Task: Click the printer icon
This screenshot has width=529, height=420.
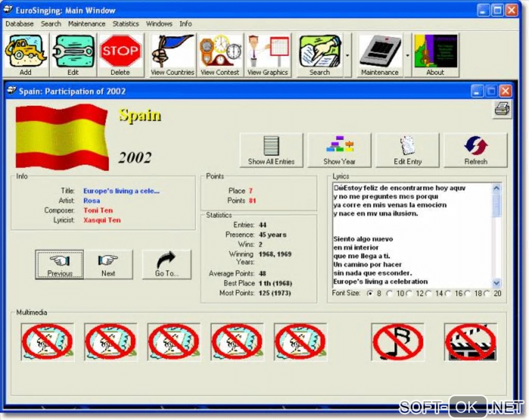Action: click(502, 109)
